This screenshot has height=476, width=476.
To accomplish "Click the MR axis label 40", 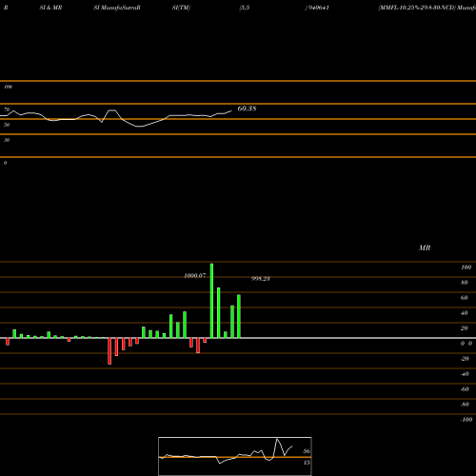I will tap(465, 313).
